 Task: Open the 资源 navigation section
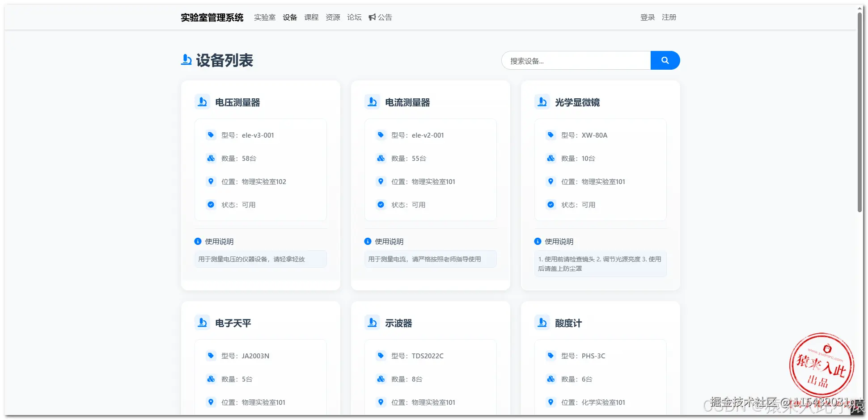click(x=333, y=17)
